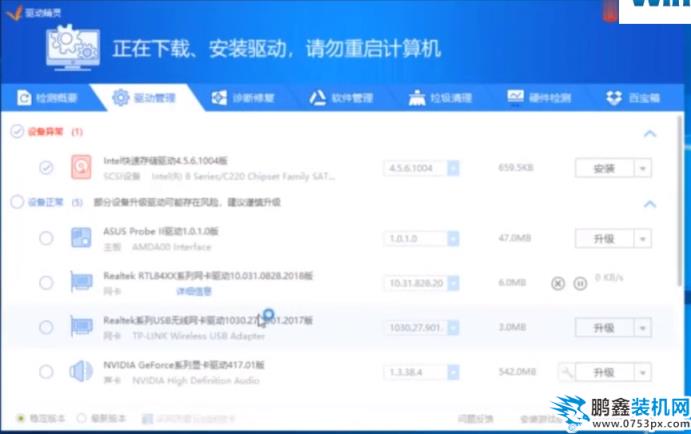This screenshot has height=434, width=691.
Task: Click the 问题反馈 link at the bottom
Action: [475, 419]
